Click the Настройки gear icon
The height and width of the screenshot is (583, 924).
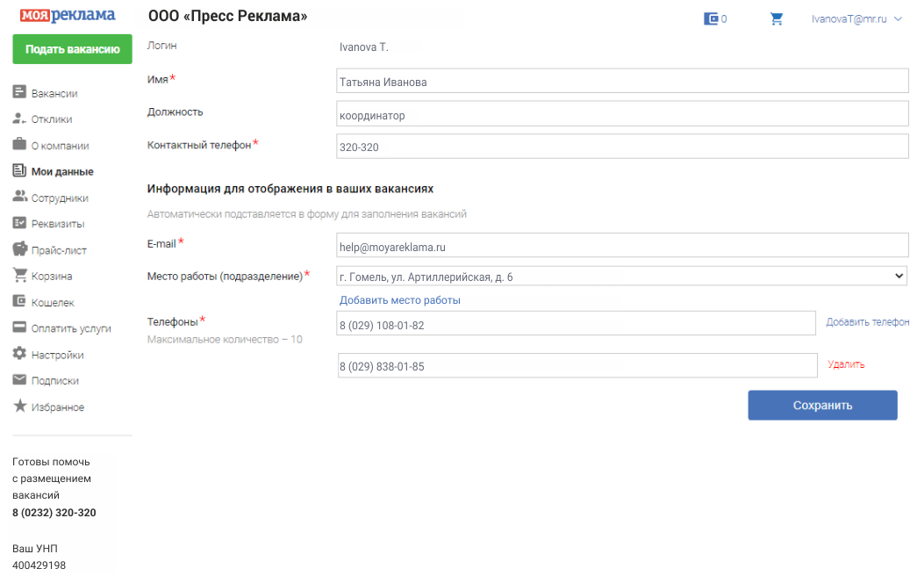pyautogui.click(x=19, y=354)
